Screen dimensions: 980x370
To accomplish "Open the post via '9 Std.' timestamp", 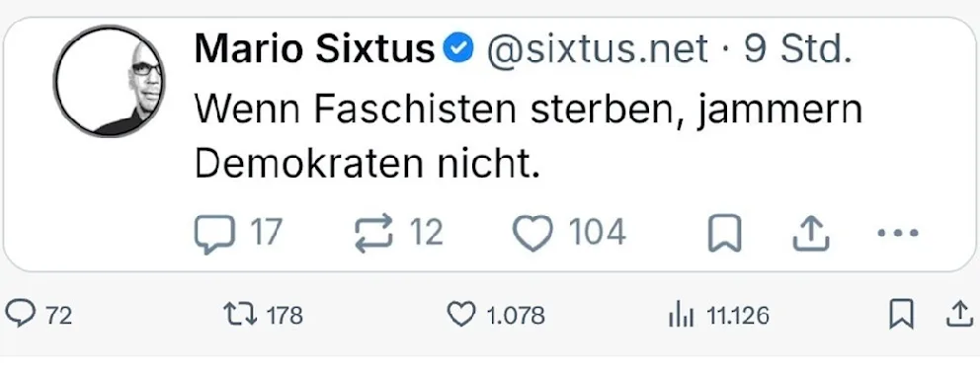I will click(x=797, y=48).
